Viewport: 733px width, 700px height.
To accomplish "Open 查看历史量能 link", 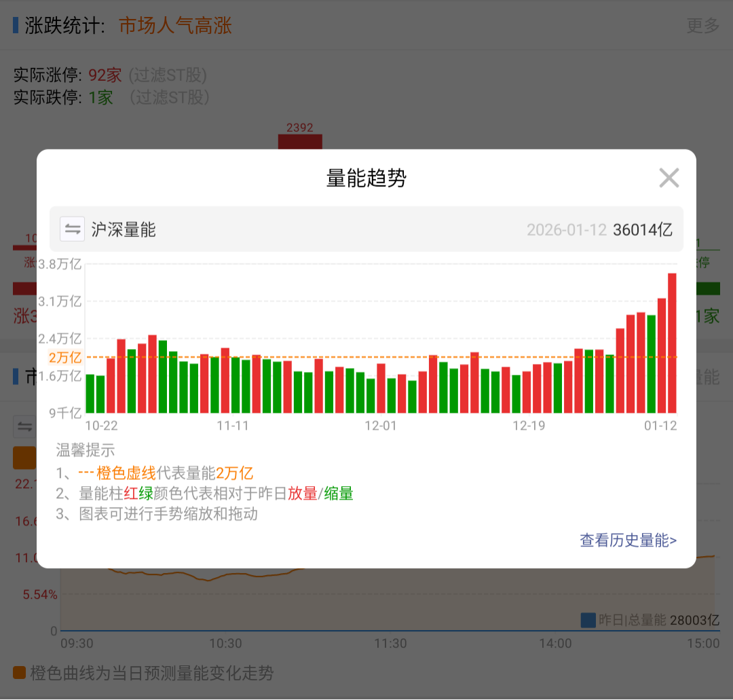I will click(x=628, y=540).
